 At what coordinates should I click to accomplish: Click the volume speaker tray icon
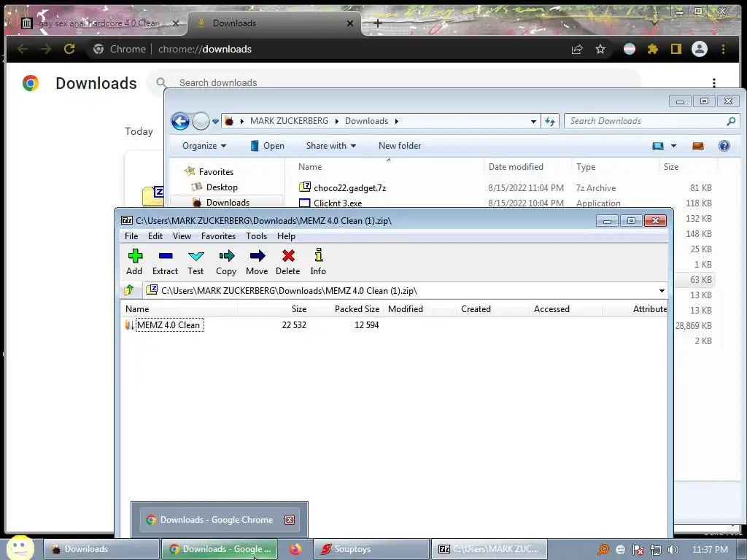(673, 550)
